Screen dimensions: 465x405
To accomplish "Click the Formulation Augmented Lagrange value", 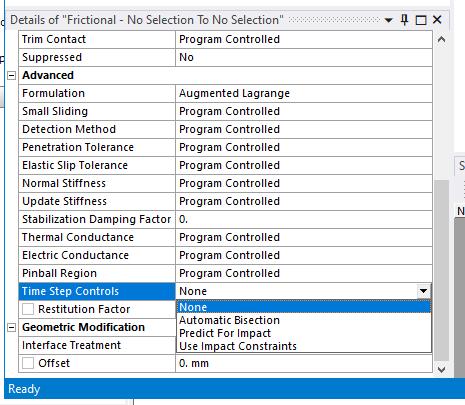I will 304,93.
